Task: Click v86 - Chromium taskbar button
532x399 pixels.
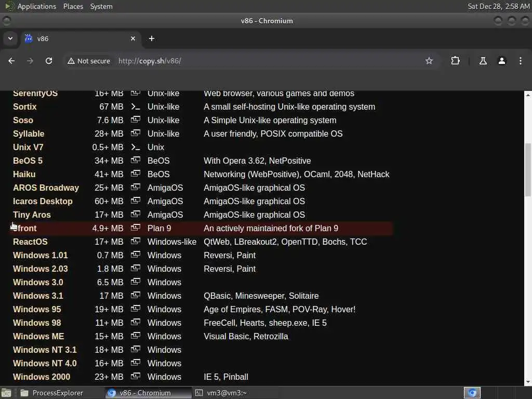Action: pos(148,393)
